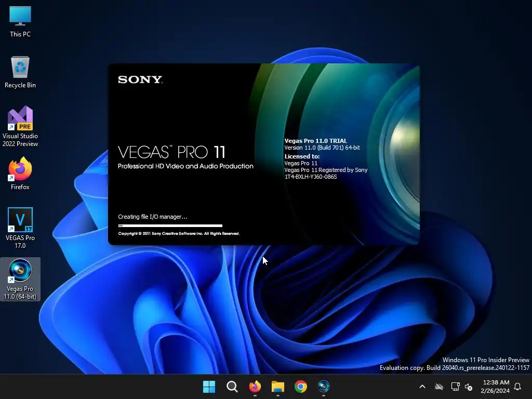532x399 pixels.
Task: Click 'Vegas Pro 11 Registered by Sony' text
Action: pos(326,170)
